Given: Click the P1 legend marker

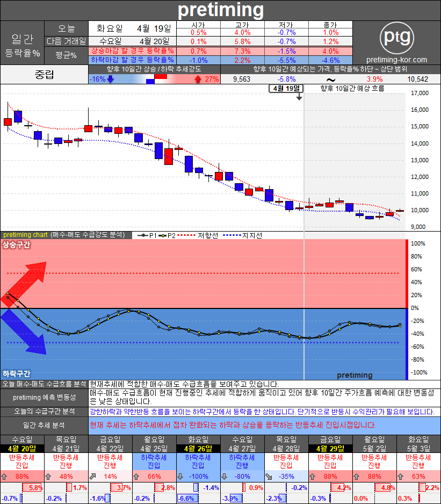Looking at the screenshot, I should click(x=143, y=235).
